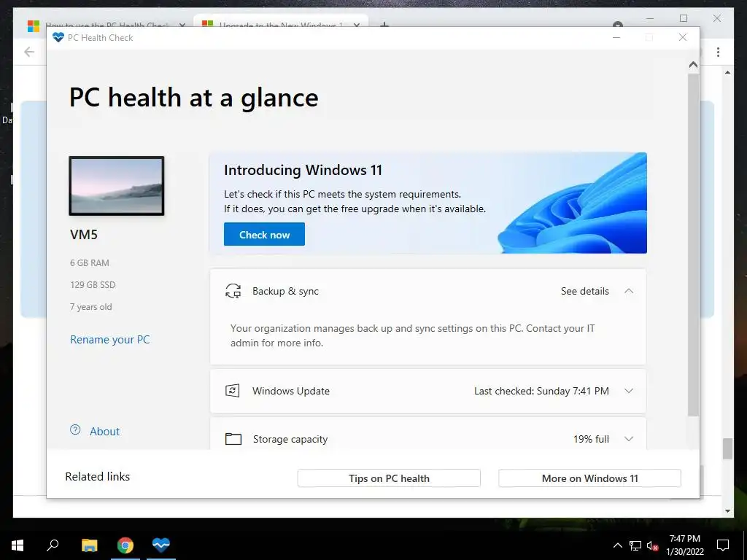Close the 'How to use the PC Health Check' tab
747x560 pixels.
(182, 24)
